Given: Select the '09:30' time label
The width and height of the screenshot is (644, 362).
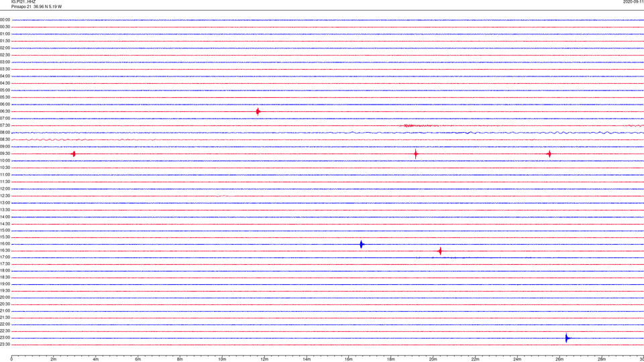Looking at the screenshot, I should point(5,154).
